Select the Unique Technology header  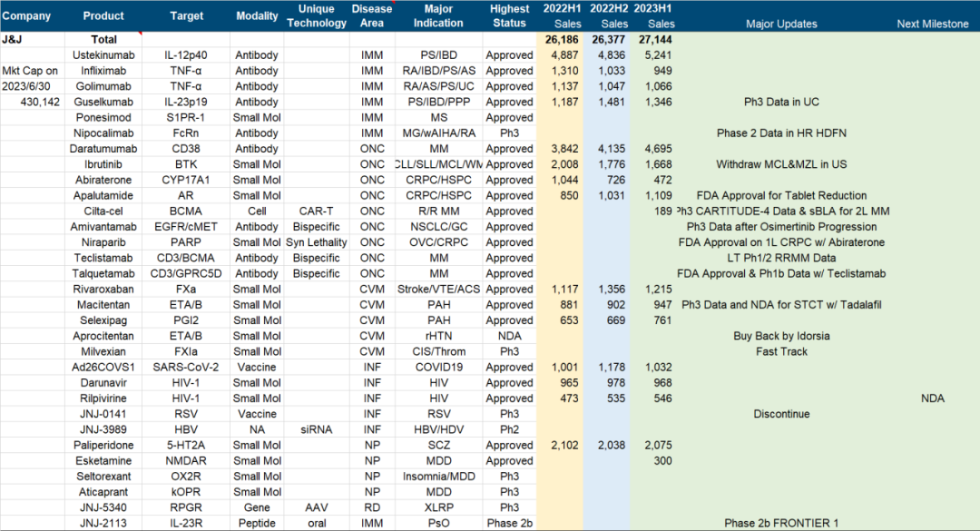(317, 15)
